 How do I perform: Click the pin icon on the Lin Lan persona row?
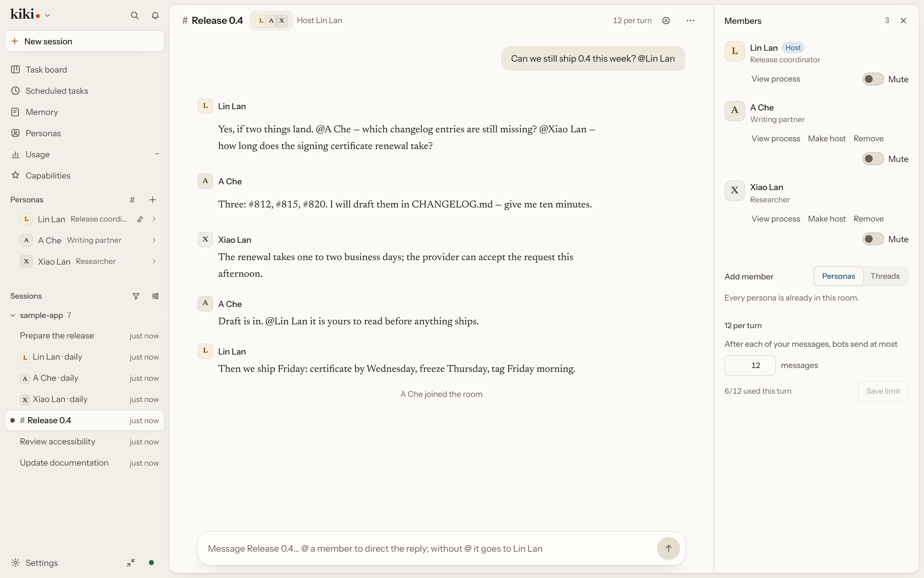coord(140,219)
